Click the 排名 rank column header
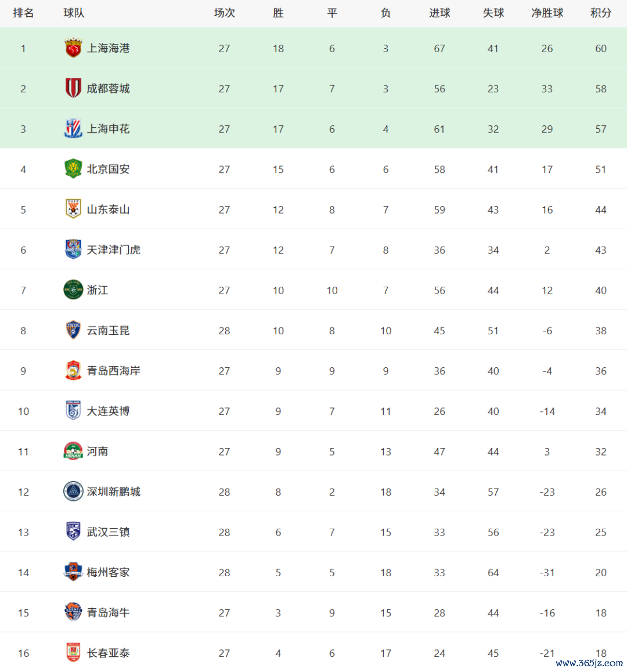 23,13
